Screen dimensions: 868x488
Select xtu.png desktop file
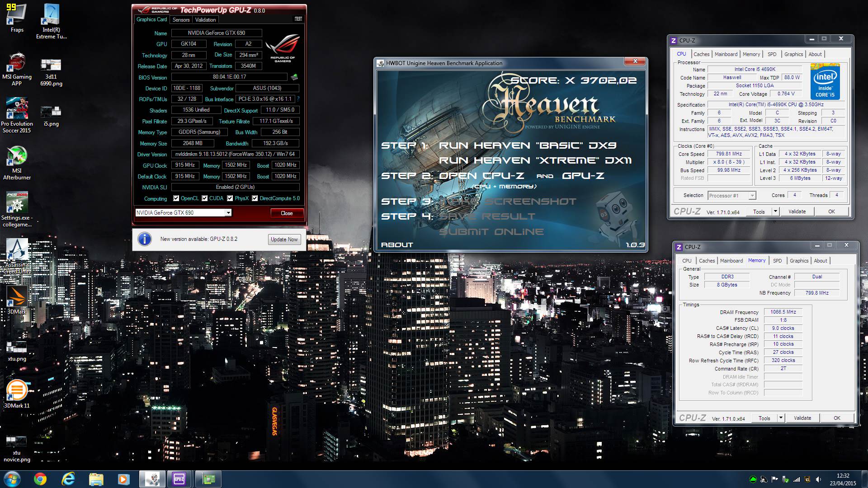(x=17, y=352)
